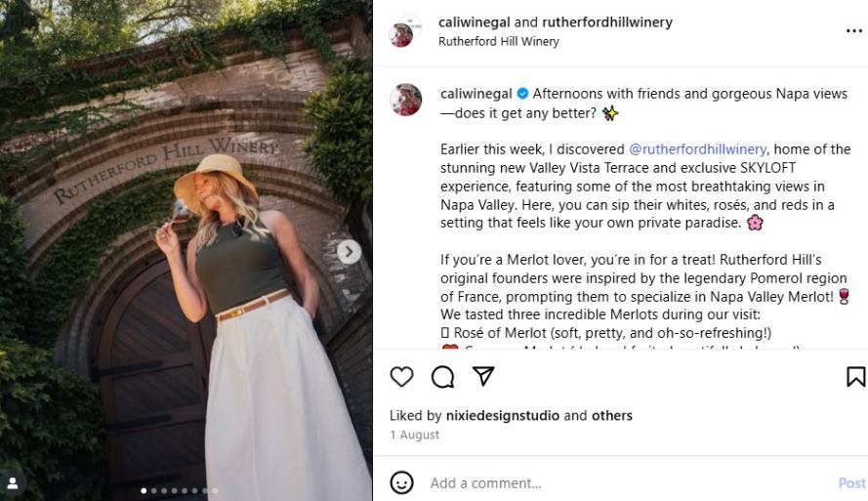
Task: Save post with the bookmark icon
Action: tap(856, 376)
